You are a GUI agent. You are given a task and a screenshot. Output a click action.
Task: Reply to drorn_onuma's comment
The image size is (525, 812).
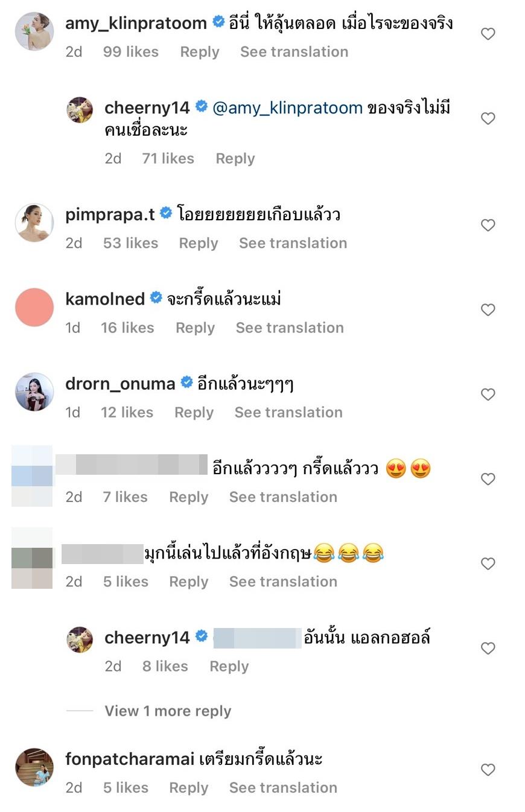[x=194, y=412]
